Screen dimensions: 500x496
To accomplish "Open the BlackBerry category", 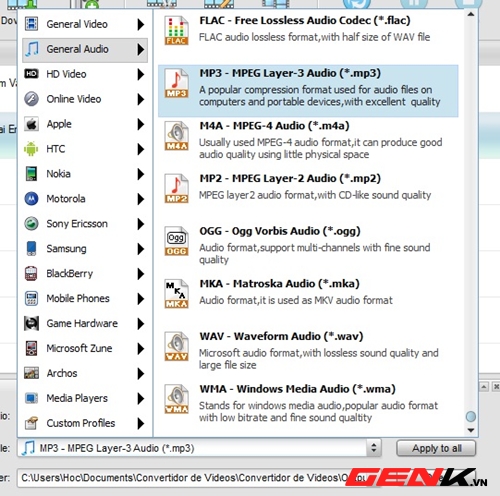I will click(85, 274).
